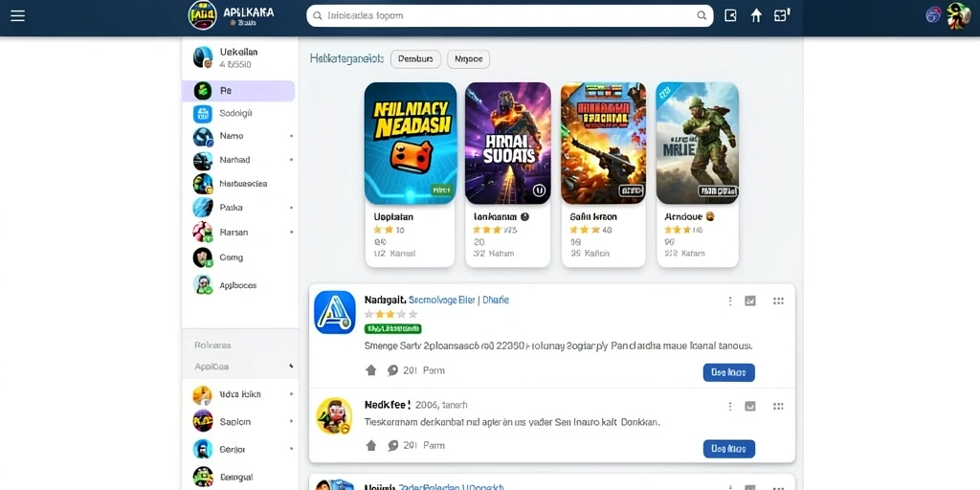Open the Dharie link
The image size is (980, 490).
tap(496, 300)
